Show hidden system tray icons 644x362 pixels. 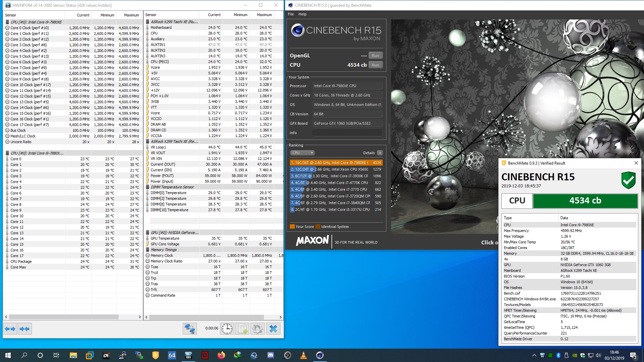coord(534,355)
